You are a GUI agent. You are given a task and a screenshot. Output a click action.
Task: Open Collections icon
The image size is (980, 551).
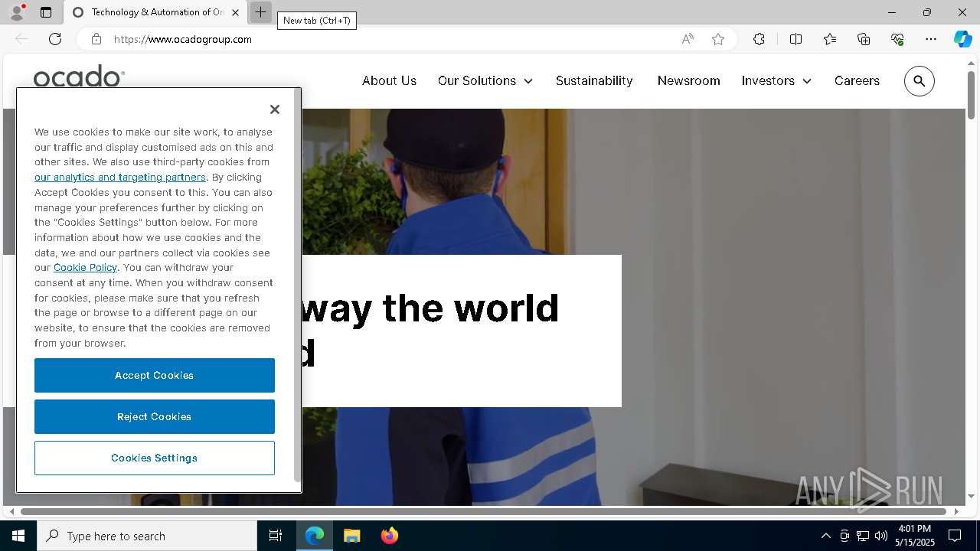click(864, 39)
